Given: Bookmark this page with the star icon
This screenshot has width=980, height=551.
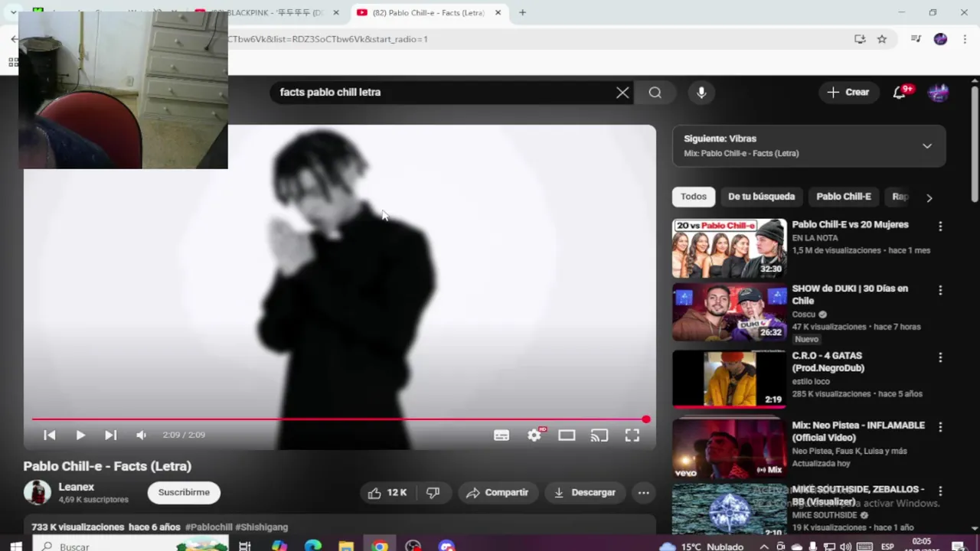Looking at the screenshot, I should click(882, 39).
